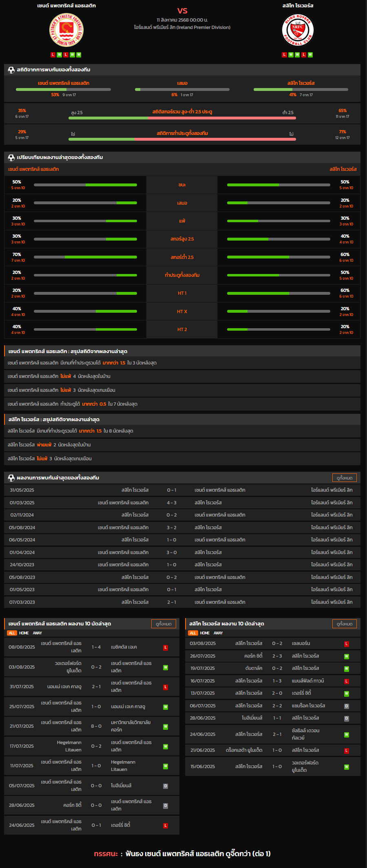Click the St Patrick's Athletic club crest
Viewport: 367px width, 868px height.
click(x=66, y=30)
